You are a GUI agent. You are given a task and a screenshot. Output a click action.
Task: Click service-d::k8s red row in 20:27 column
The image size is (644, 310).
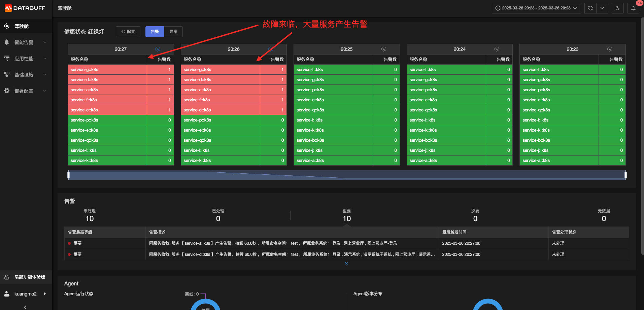[x=121, y=79]
